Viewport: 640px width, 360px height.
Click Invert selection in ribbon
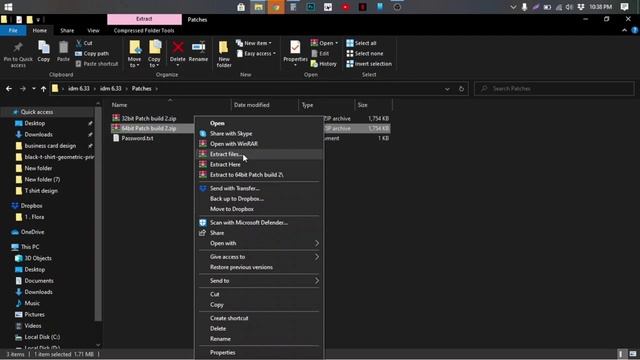[369, 64]
